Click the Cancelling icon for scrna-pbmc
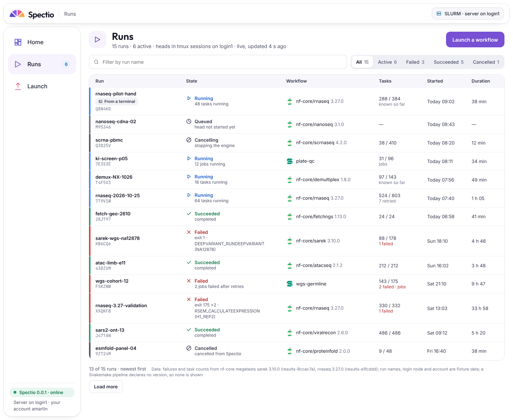Screen dimensions: 513x420 click(189, 140)
